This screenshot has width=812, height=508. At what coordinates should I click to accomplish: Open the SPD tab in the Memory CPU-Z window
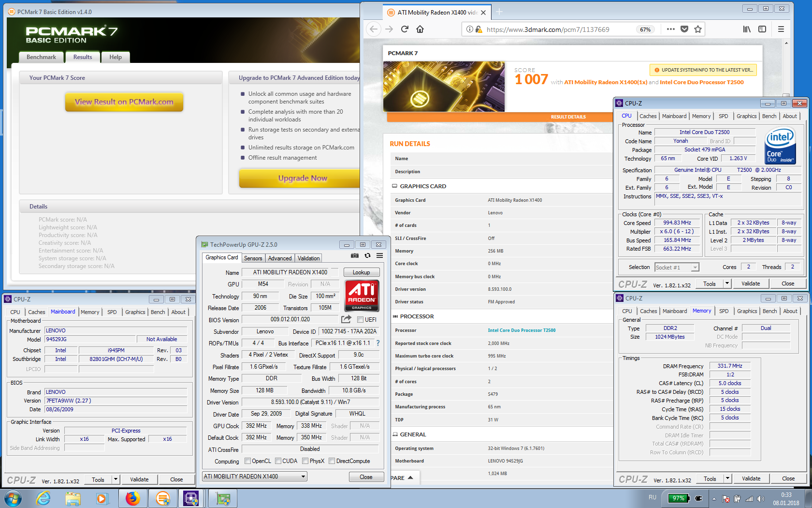click(724, 311)
